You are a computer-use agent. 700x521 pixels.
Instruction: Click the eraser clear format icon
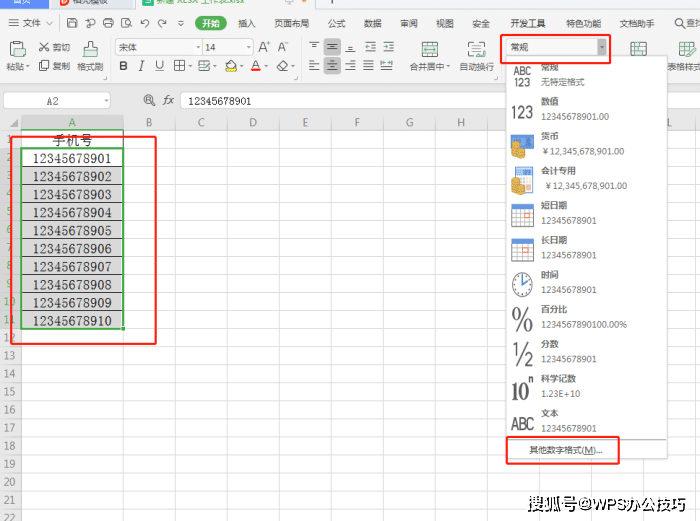click(x=282, y=66)
